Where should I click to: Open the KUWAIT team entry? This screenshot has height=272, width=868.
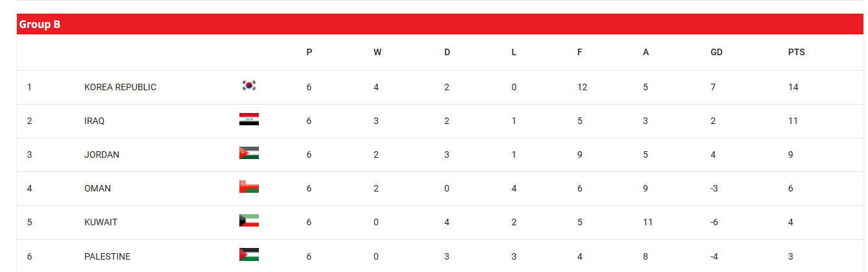(101, 222)
